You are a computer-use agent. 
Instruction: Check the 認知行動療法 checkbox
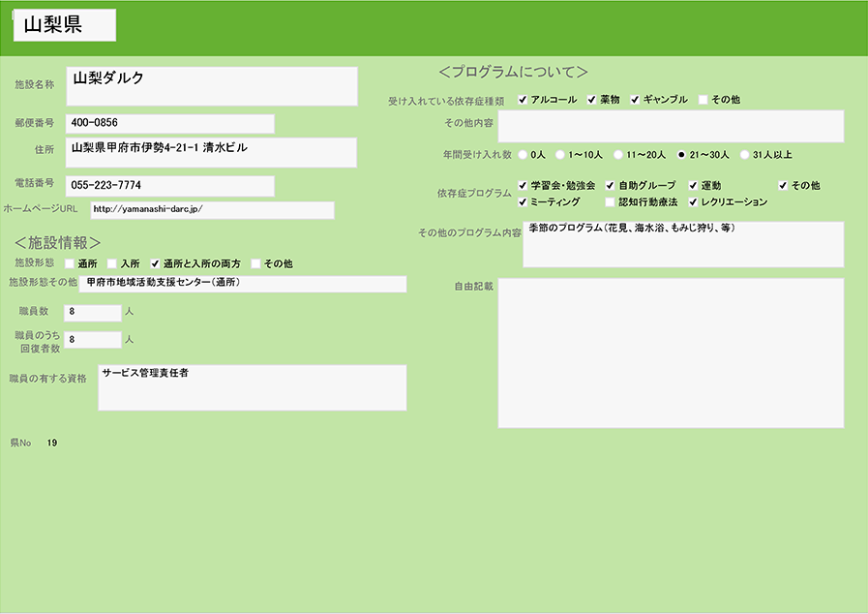point(610,202)
